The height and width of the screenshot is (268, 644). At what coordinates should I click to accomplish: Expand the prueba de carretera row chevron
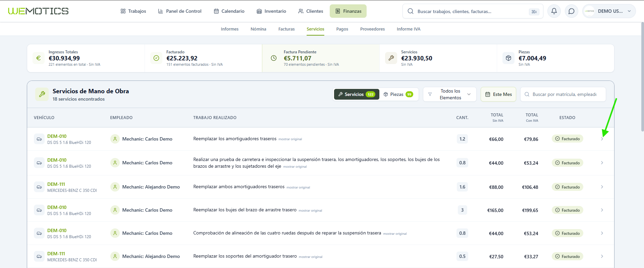point(602,163)
